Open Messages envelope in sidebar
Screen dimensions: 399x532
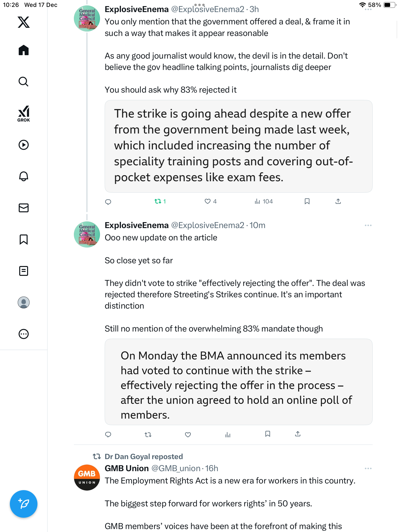pyautogui.click(x=24, y=208)
